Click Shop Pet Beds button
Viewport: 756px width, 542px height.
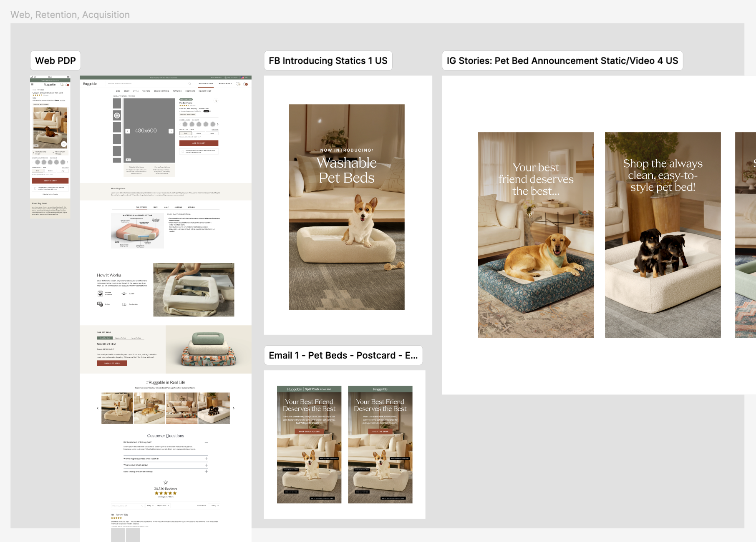coord(112,363)
